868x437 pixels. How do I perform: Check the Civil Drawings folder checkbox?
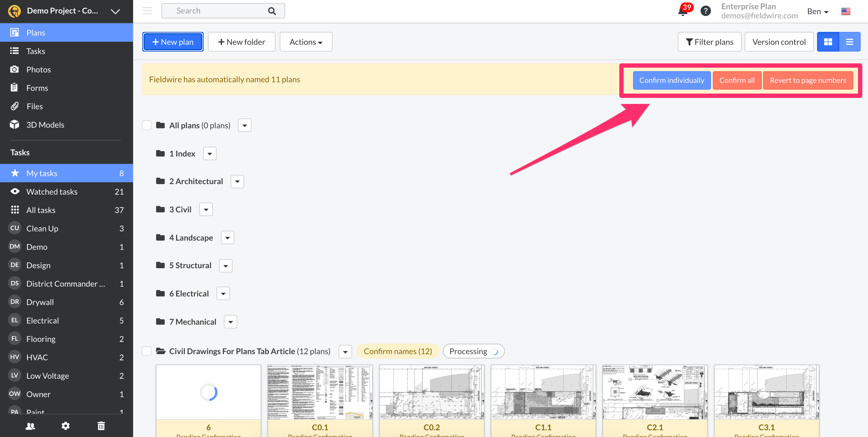point(147,351)
